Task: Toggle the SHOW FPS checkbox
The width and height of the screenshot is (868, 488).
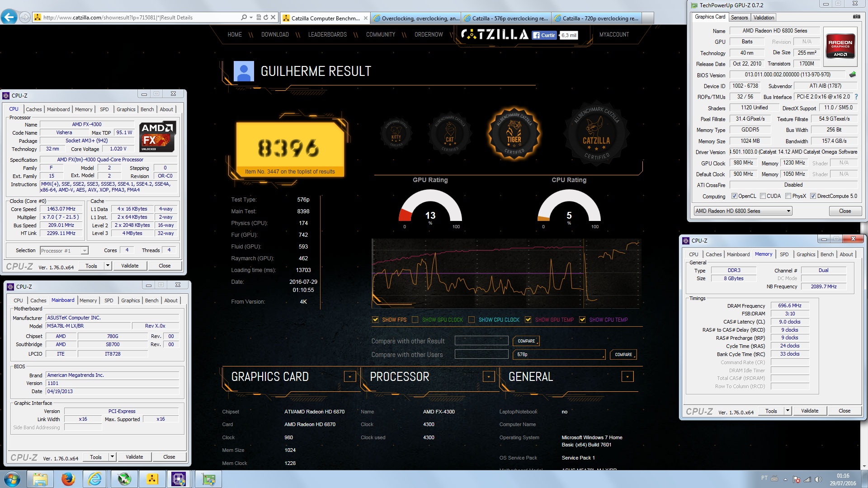Action: pos(375,319)
